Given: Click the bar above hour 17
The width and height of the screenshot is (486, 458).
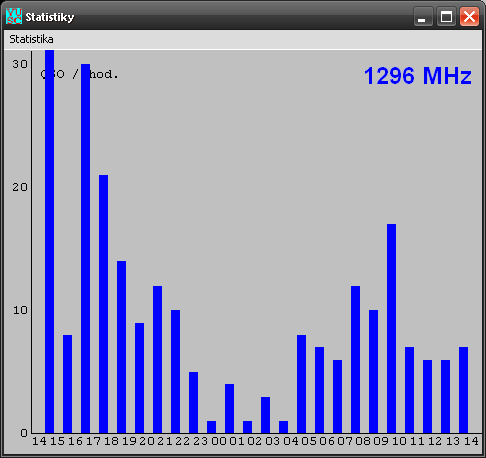Looking at the screenshot, I should click(x=104, y=304).
